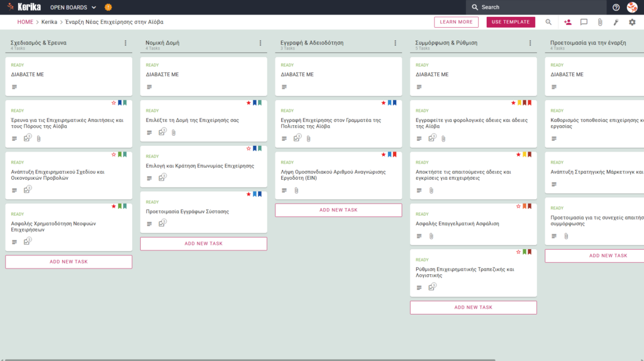Screen dimensions: 644x361
Task: Open details icon on Προετοιμασία Εγγράφων Σύστασης card
Action: point(150,224)
